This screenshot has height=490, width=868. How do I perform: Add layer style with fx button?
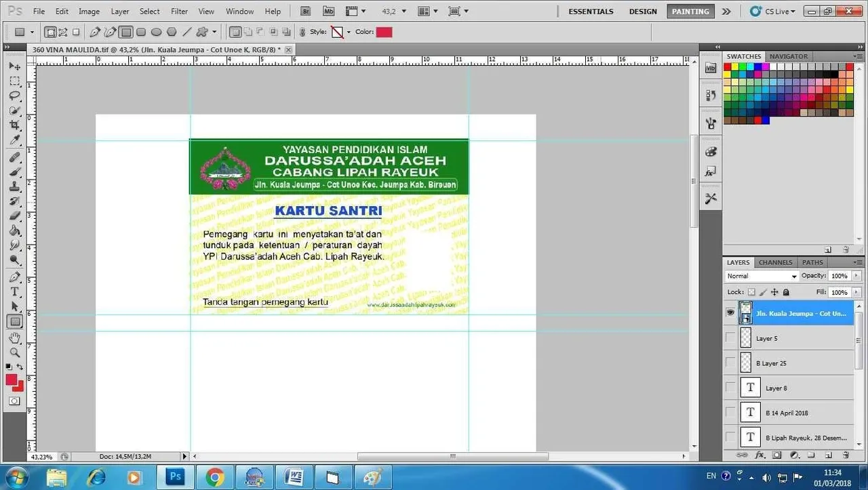point(759,455)
